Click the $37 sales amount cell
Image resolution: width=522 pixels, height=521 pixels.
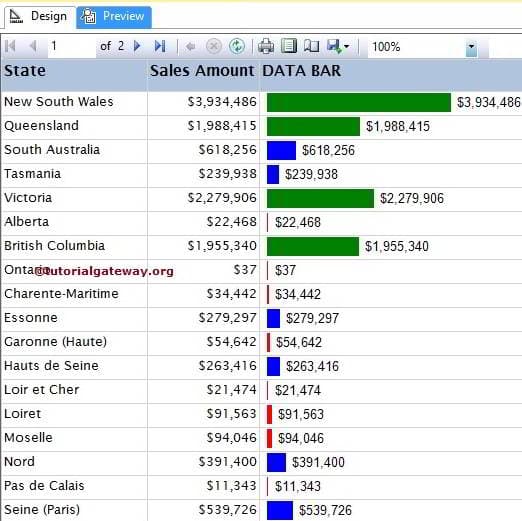(203, 272)
